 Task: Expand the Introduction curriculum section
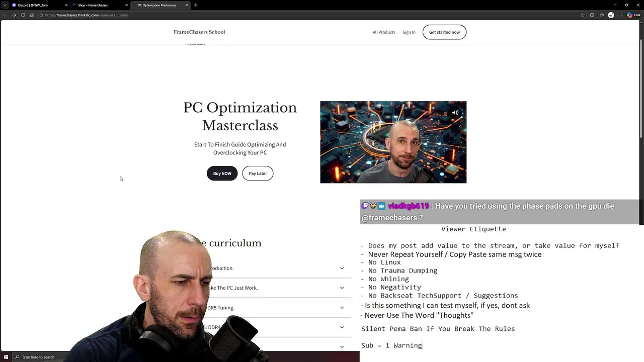coord(342,268)
